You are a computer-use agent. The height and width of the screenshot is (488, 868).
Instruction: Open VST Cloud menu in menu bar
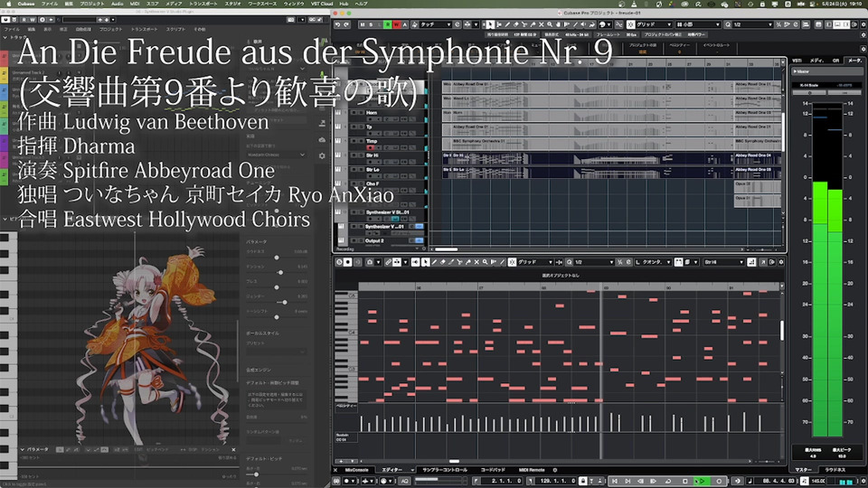point(322,4)
